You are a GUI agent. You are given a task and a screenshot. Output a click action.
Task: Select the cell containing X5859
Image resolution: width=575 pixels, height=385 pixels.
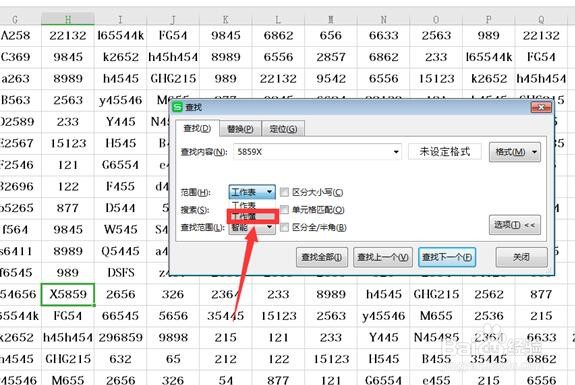tap(68, 294)
